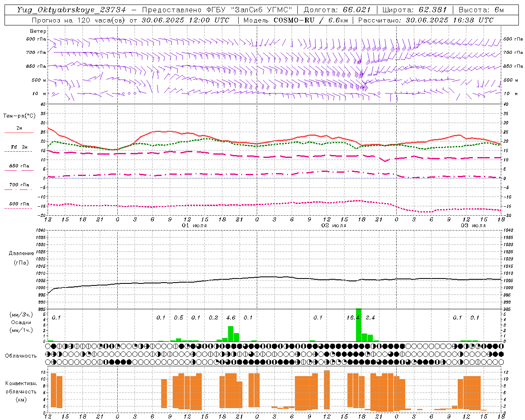Select the 'Модель COSMO-RU / 6.6км' label
Viewport: 525px width, 420px height.
point(295,20)
